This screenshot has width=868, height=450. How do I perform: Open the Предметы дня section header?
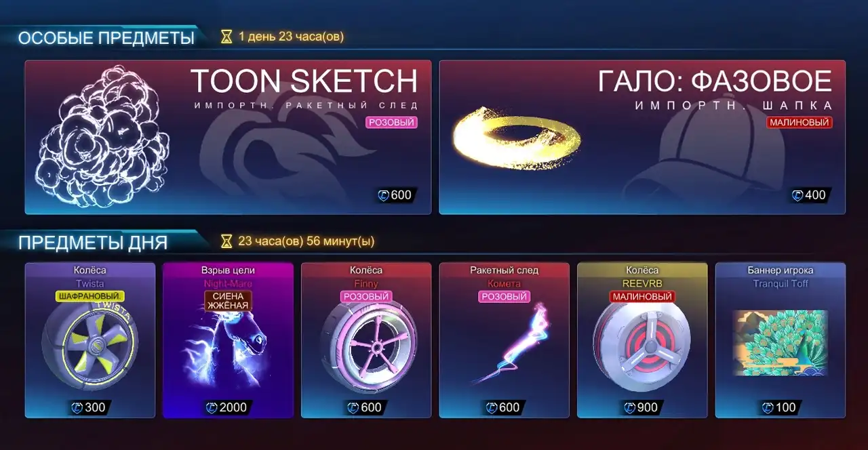click(93, 242)
